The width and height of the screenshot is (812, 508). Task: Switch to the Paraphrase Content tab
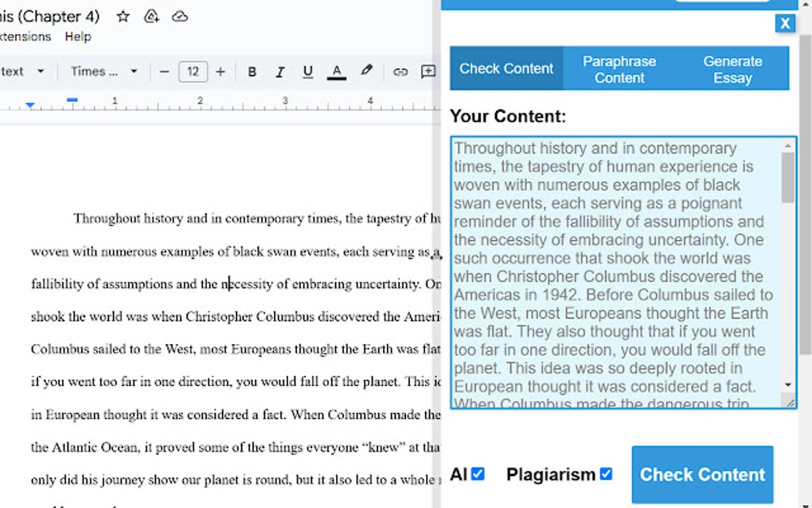pos(619,68)
